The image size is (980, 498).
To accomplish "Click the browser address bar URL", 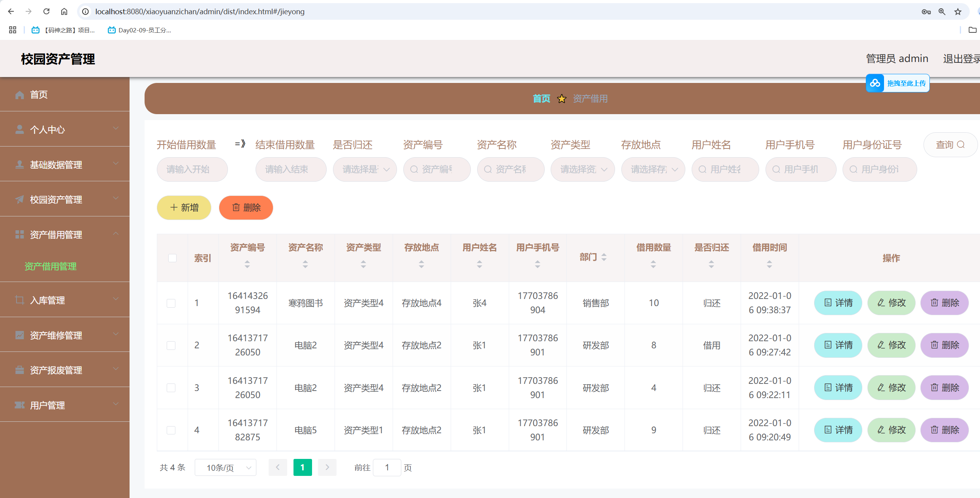I will tap(200, 11).
